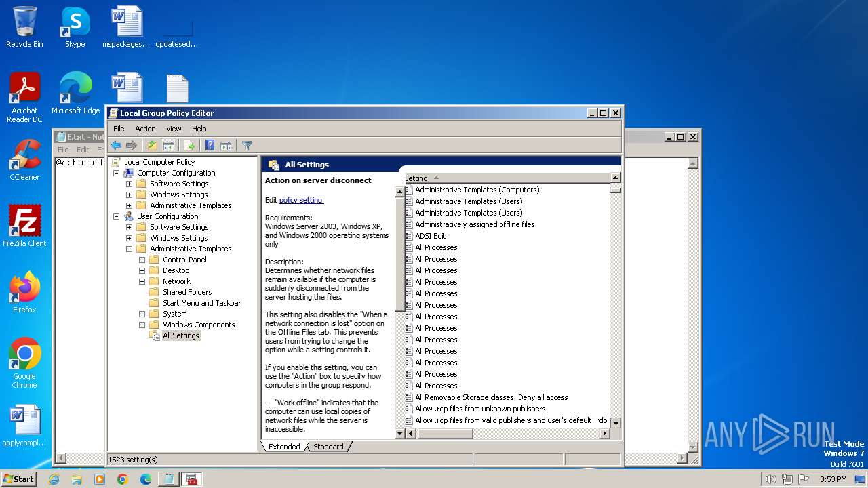Go up one level in the tree
Screen dimensions: 868x488
153,145
